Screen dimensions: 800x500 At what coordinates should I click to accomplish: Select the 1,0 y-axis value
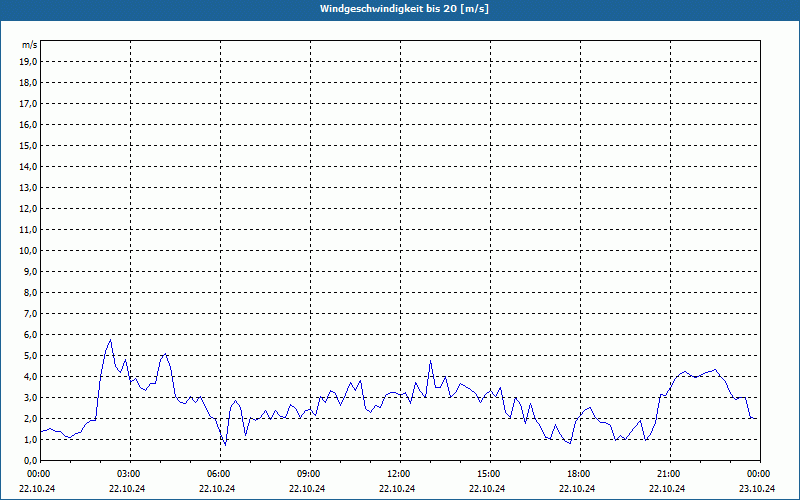tap(30, 439)
